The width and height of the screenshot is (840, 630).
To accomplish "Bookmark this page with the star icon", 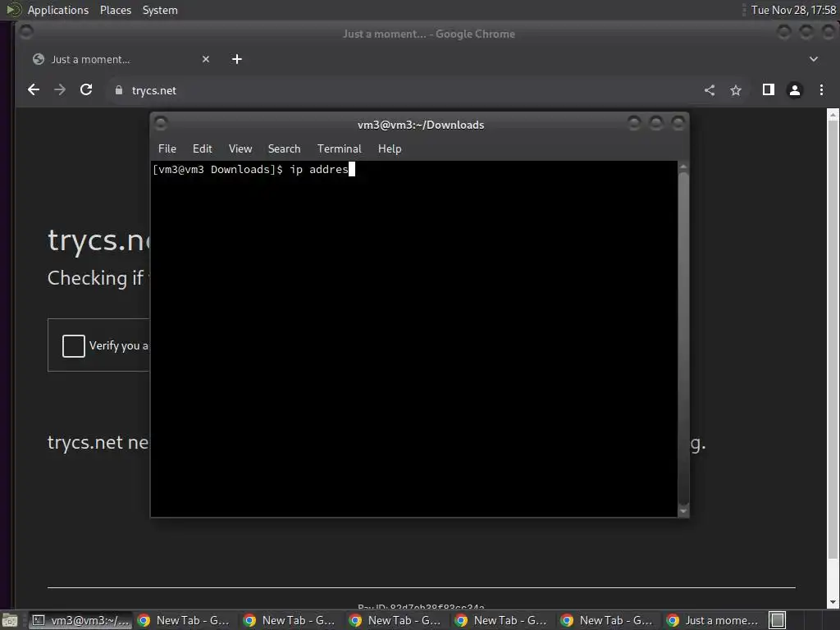I will (x=736, y=90).
